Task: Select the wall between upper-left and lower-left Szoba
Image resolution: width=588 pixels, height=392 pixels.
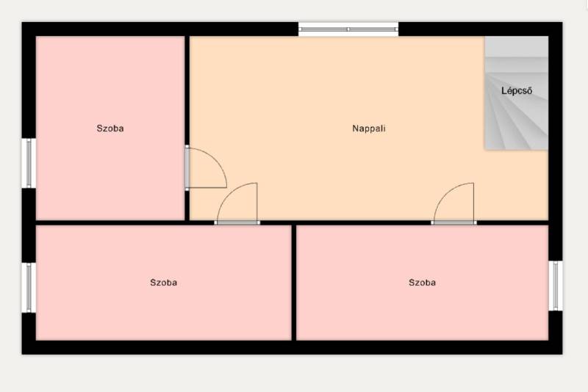Action: pos(110,222)
